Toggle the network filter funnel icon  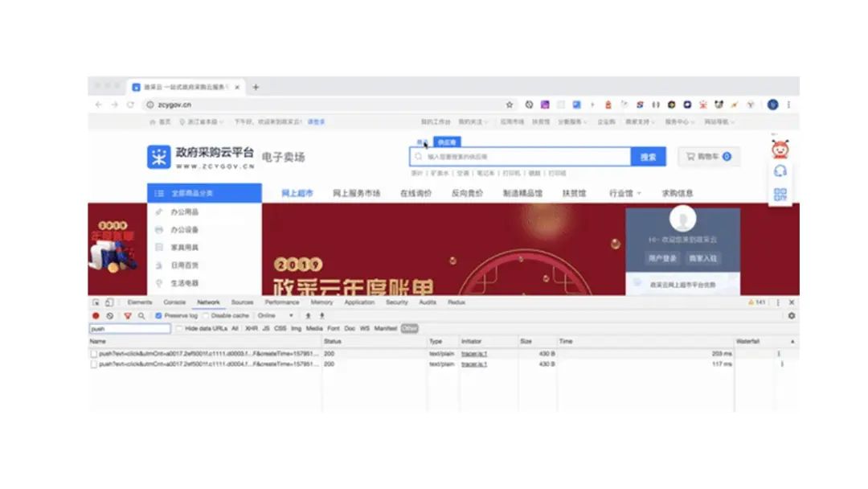tap(128, 315)
